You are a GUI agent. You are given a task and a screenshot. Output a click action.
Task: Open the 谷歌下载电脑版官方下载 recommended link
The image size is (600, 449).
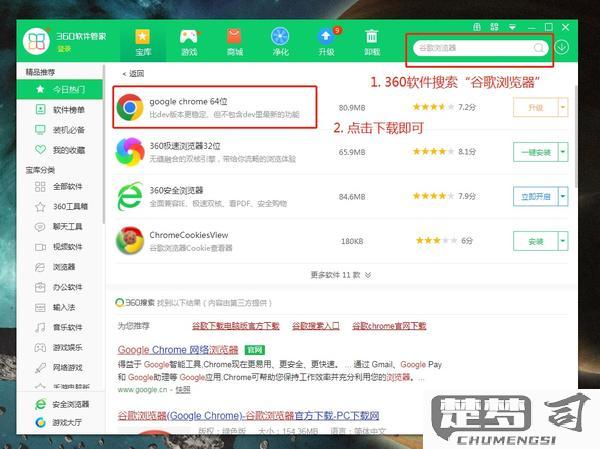pyautogui.click(x=236, y=326)
